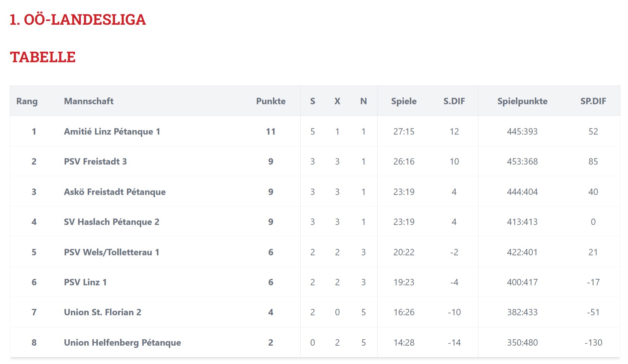The image size is (628, 364).
Task: Click the 1. OÖ-LANDESLIGA heading
Action: [78, 19]
